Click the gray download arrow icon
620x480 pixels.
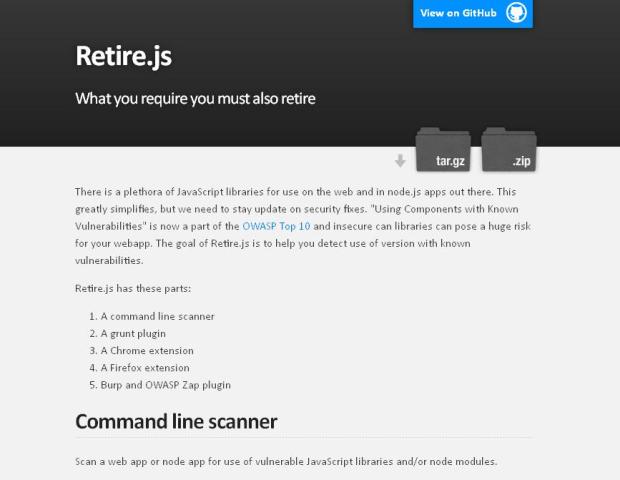point(400,161)
